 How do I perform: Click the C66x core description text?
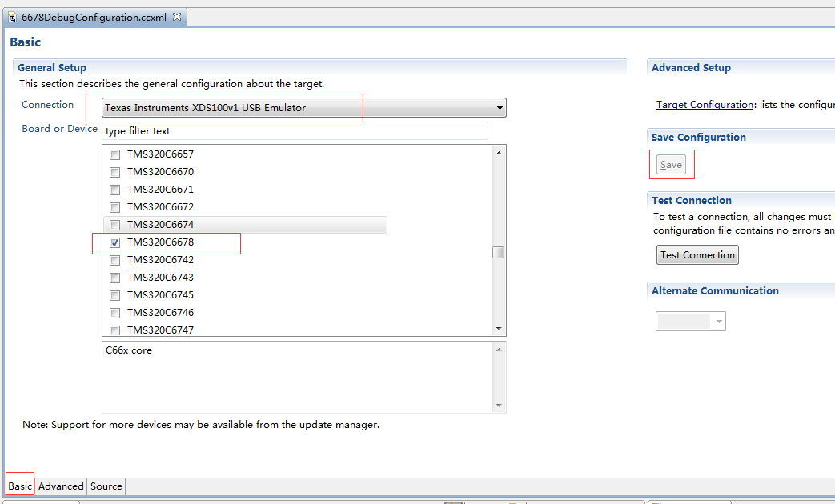(129, 350)
